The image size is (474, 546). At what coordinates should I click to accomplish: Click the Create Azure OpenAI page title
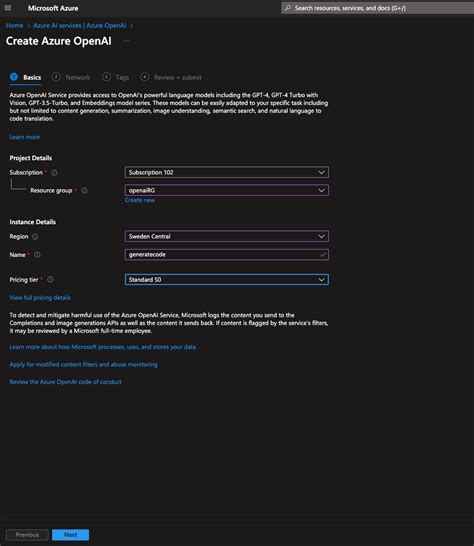click(59, 41)
